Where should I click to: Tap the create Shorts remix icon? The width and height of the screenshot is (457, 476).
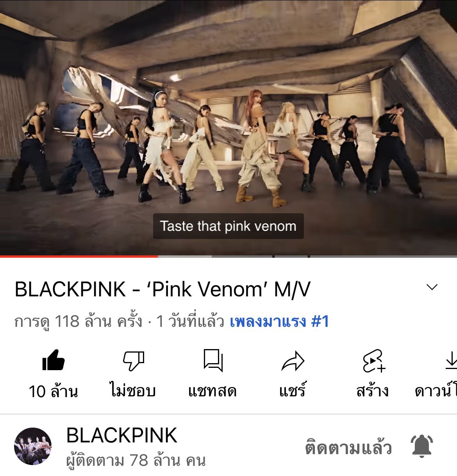point(373,361)
